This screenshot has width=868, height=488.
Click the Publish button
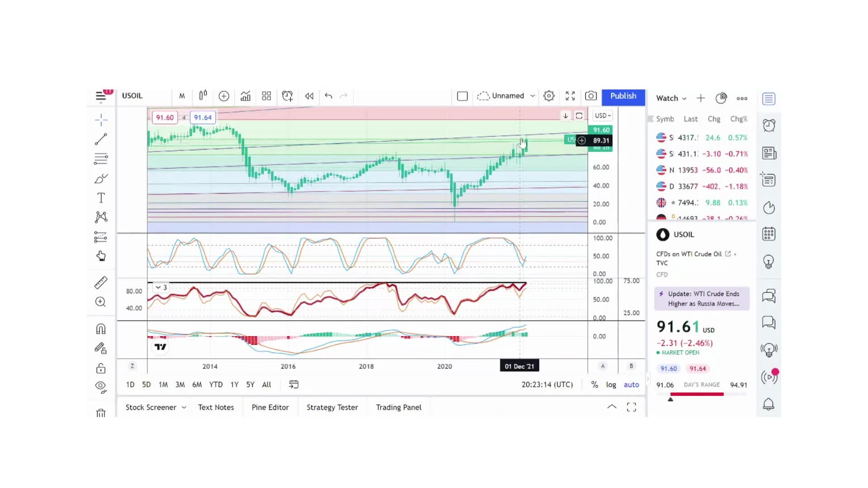point(623,96)
